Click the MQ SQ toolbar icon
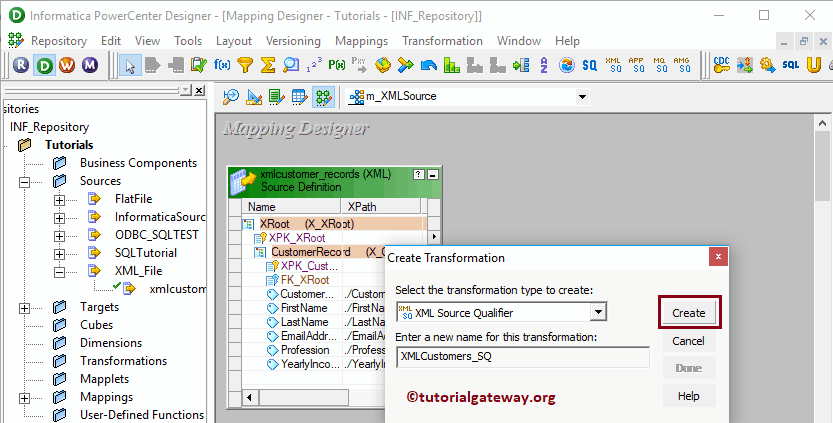 [x=659, y=65]
